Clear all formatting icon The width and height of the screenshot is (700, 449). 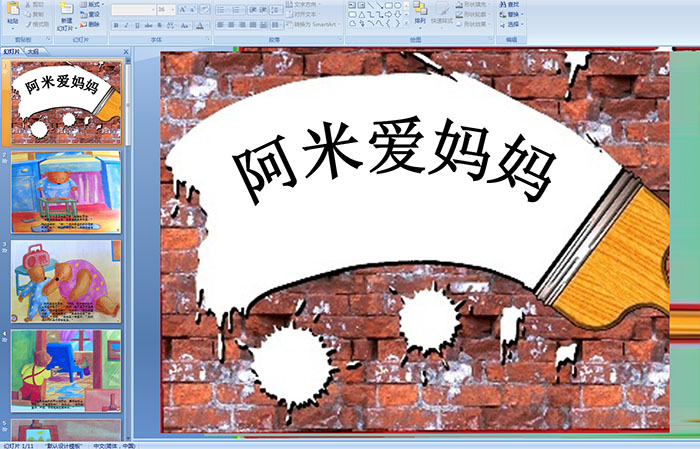coord(205,10)
